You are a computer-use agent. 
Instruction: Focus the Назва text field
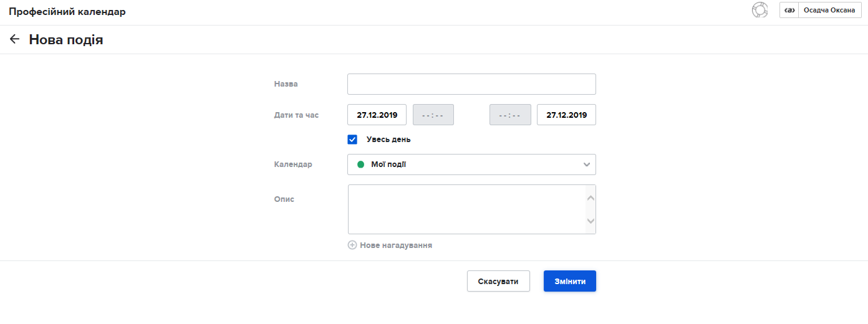coord(471,84)
